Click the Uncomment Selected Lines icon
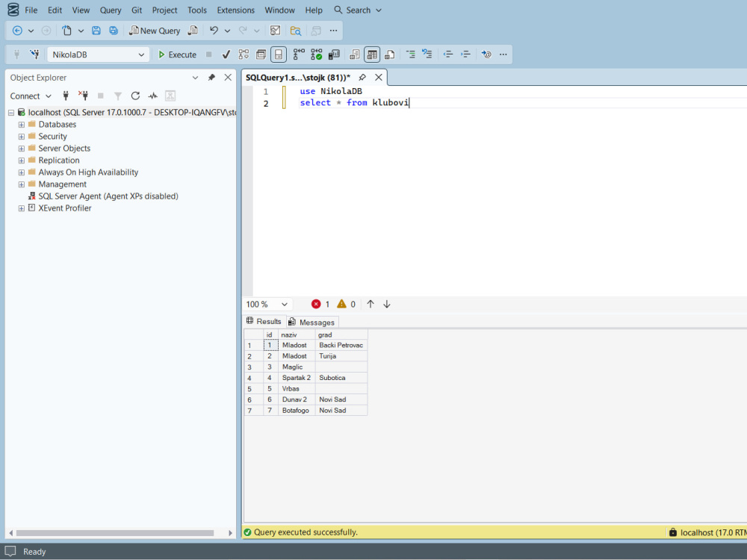747x560 pixels. tap(427, 55)
